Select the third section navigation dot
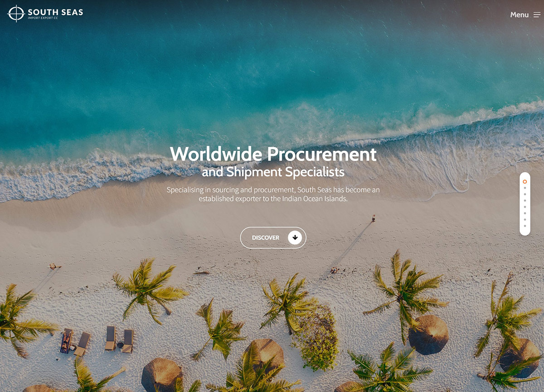This screenshot has height=392, width=544. (525, 194)
